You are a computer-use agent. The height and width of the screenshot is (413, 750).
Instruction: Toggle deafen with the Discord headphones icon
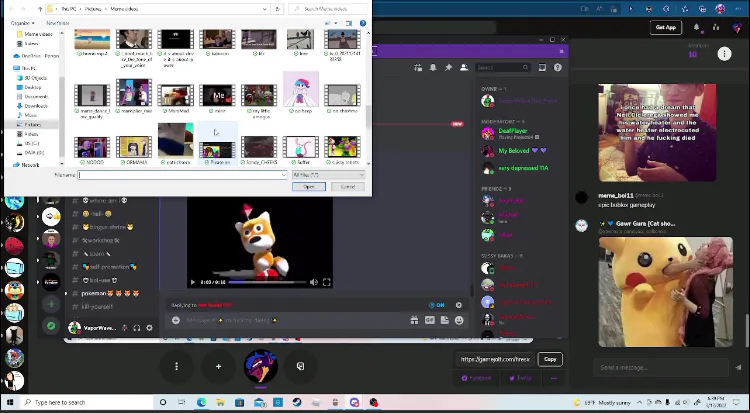pos(137,328)
